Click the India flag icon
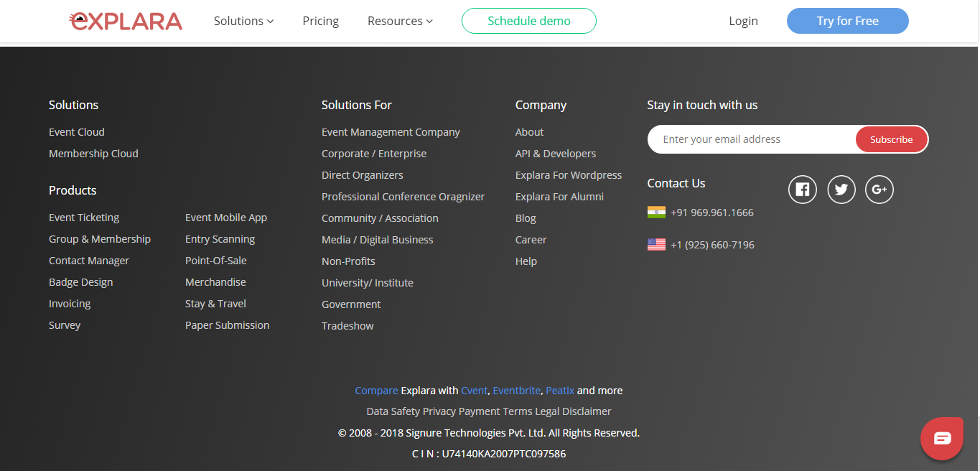980x471 pixels. (656, 213)
